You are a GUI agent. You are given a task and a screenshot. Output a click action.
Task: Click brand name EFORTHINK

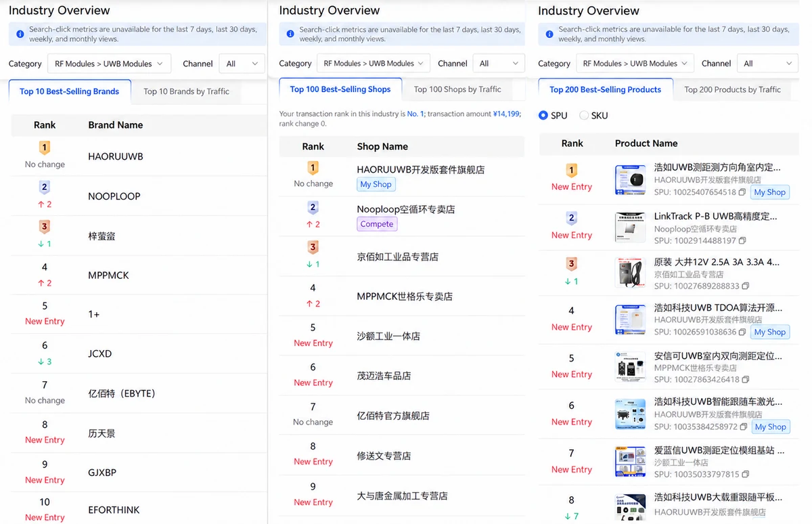click(x=114, y=510)
